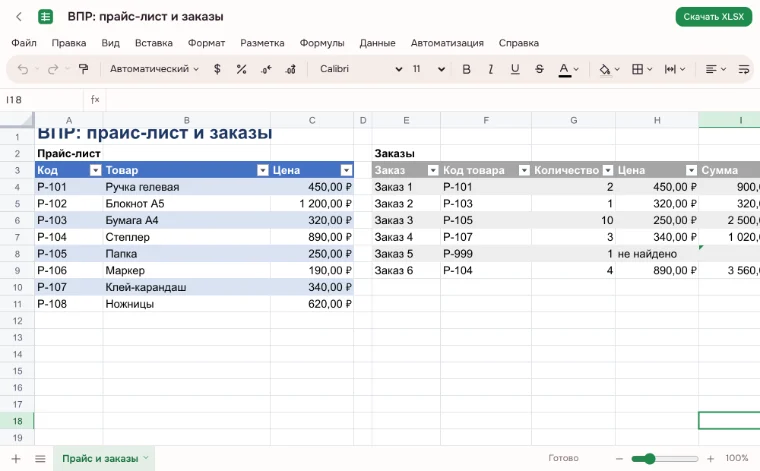Toggle bold formatting
760x471 pixels.
click(x=466, y=69)
